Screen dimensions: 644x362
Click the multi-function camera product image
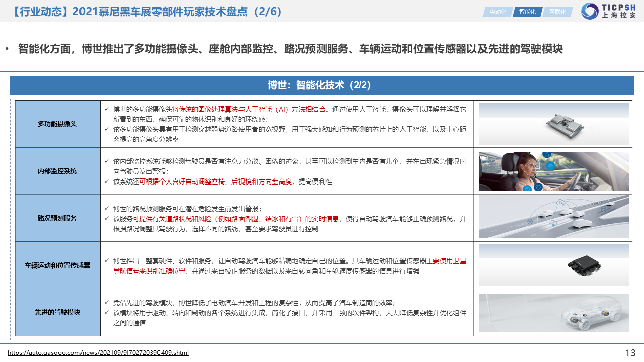tap(553, 124)
